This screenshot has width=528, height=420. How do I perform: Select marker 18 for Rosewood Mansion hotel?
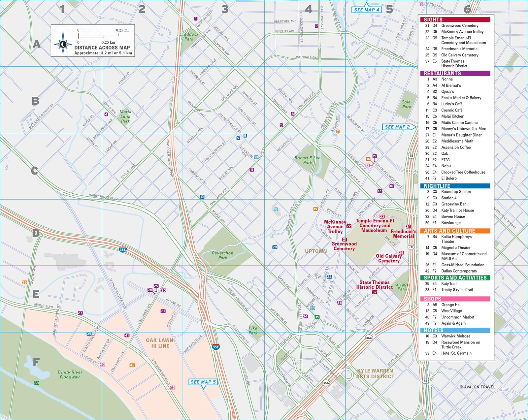tap(276, 209)
